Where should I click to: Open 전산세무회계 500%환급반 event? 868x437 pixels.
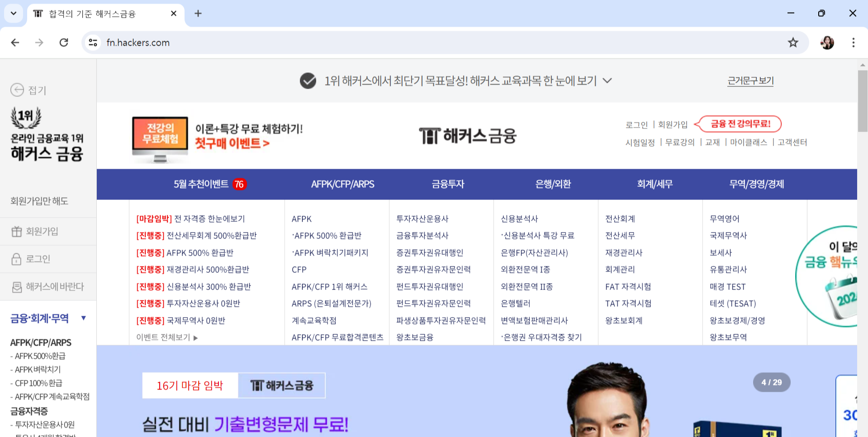pos(196,236)
